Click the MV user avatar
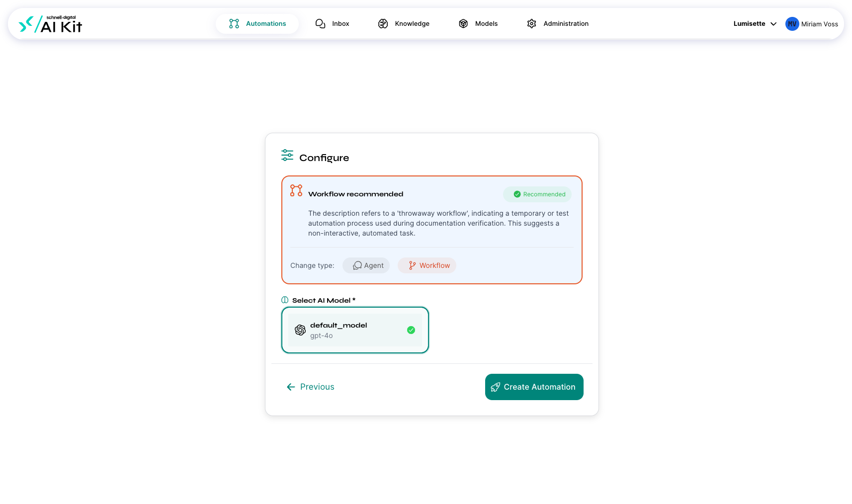The image size is (852, 504). 792,24
